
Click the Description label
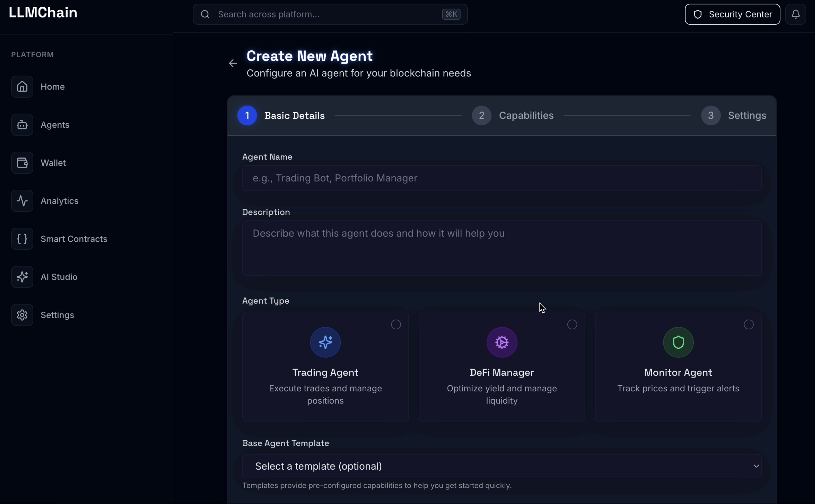(266, 212)
